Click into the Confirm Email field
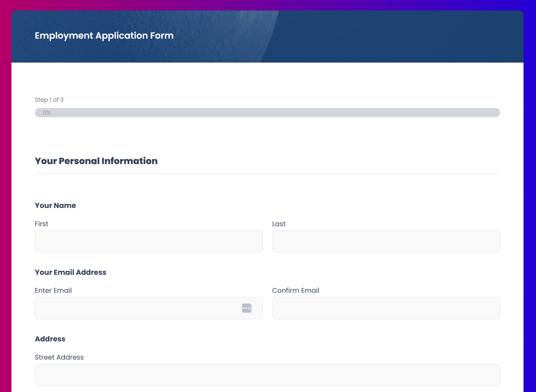 click(386, 308)
